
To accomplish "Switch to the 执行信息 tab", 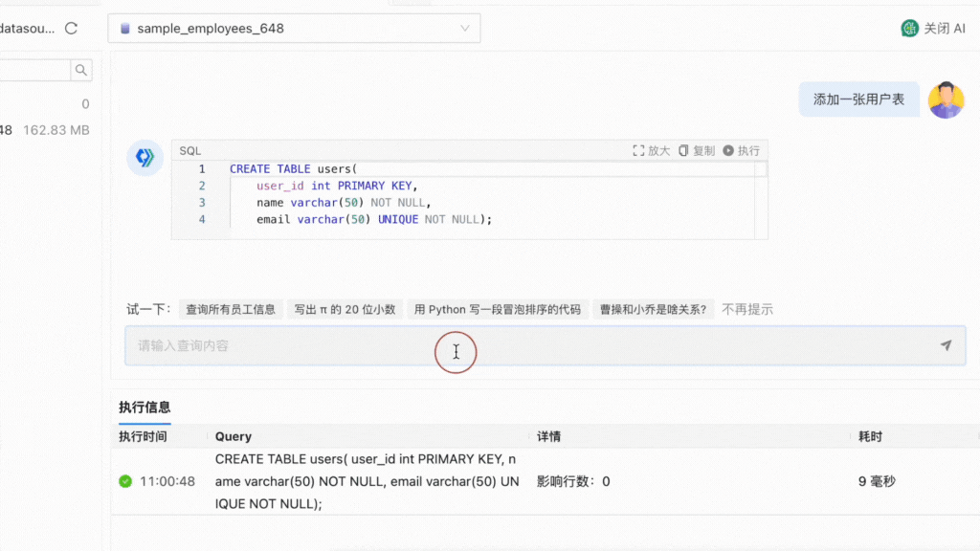I will pyautogui.click(x=145, y=407).
